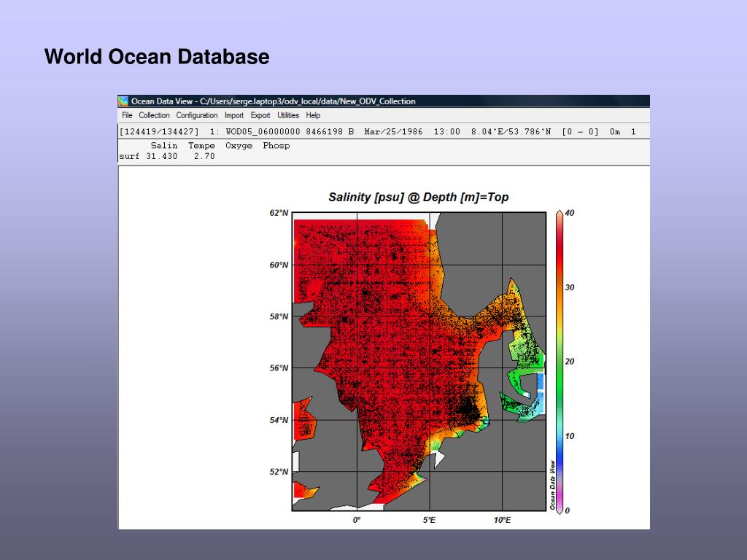Image resolution: width=747 pixels, height=560 pixels.
Task: Select the 'World Ocean Database' slide heading
Action: pyautogui.click(x=157, y=57)
